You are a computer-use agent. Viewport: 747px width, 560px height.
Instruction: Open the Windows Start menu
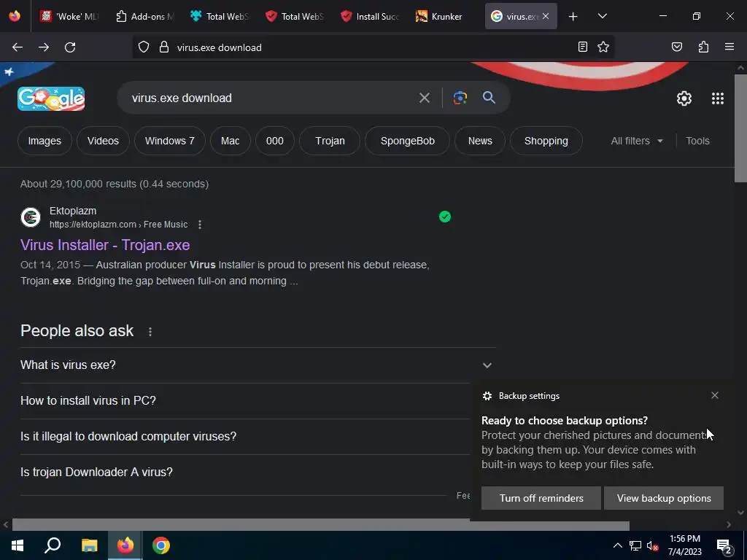(x=18, y=545)
